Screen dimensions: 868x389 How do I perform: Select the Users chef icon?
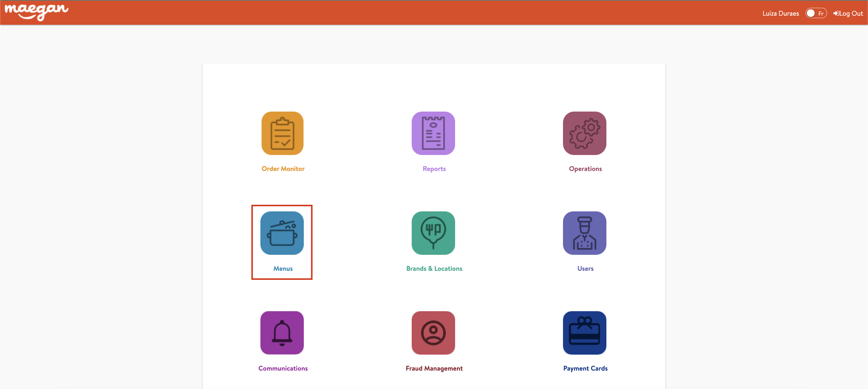[x=584, y=233]
